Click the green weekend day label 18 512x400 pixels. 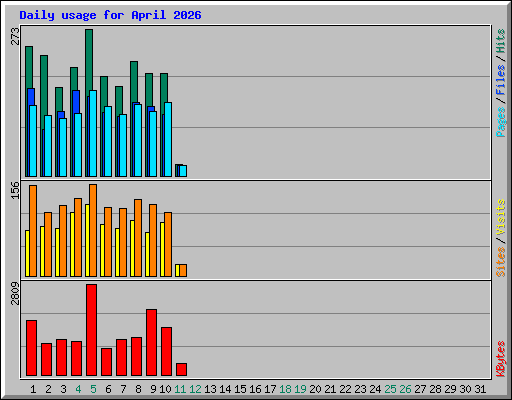click(285, 389)
